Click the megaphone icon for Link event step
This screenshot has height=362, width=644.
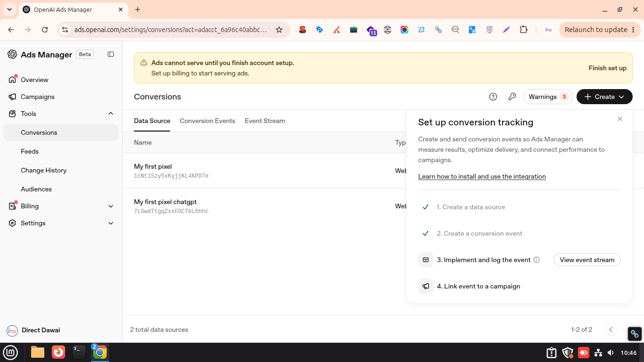(426, 286)
